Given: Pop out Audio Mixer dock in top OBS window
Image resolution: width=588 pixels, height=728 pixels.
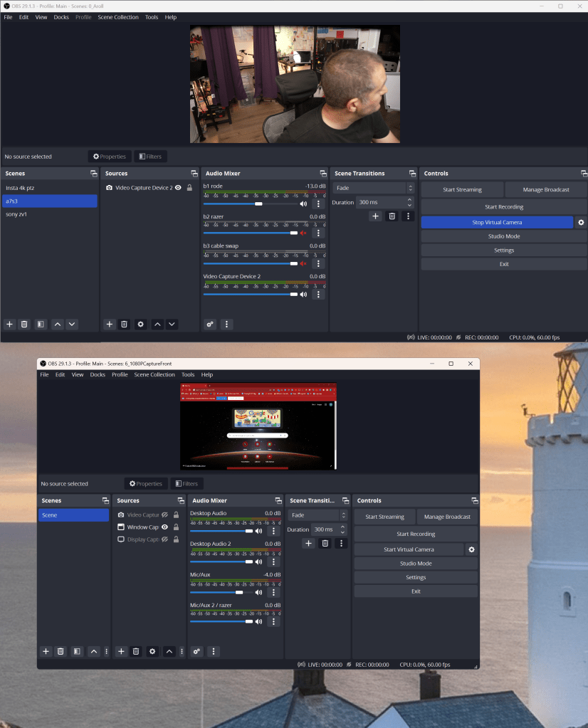Looking at the screenshot, I should pos(323,173).
